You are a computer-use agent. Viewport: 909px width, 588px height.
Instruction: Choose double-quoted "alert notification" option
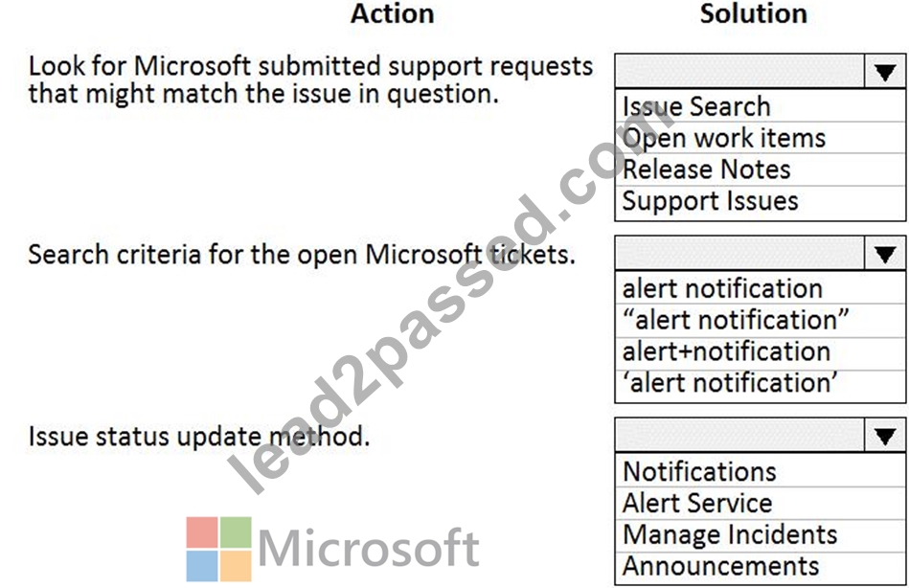click(x=760, y=320)
